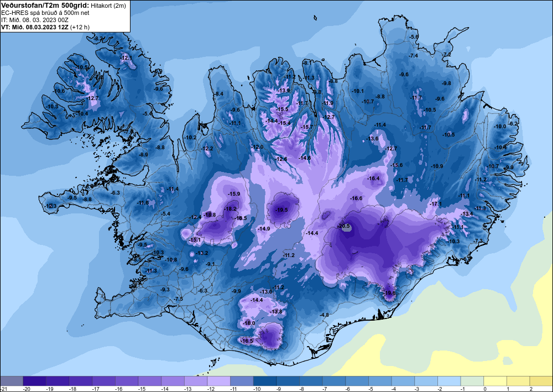Click the -18.2 temperature label
This screenshot has width=553, height=392.
pyautogui.click(x=230, y=208)
